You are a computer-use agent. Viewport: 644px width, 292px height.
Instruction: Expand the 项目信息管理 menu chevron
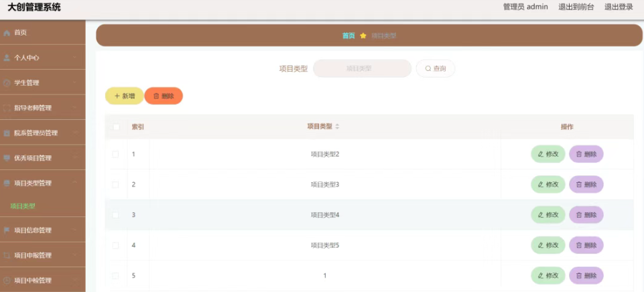pyautogui.click(x=75, y=230)
